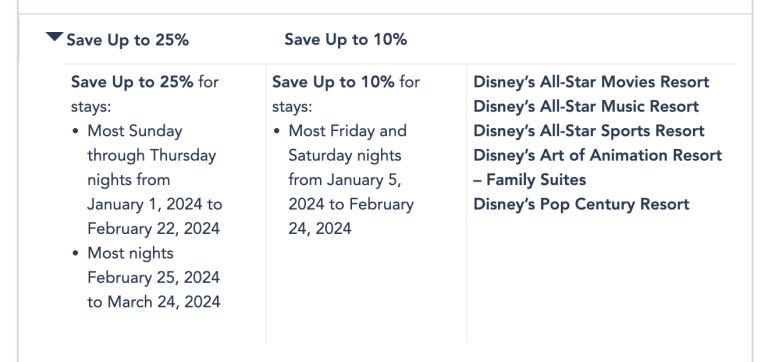Click the February 22, 2024 date text
Image resolution: width=768 pixels, height=362 pixels.
point(153,229)
